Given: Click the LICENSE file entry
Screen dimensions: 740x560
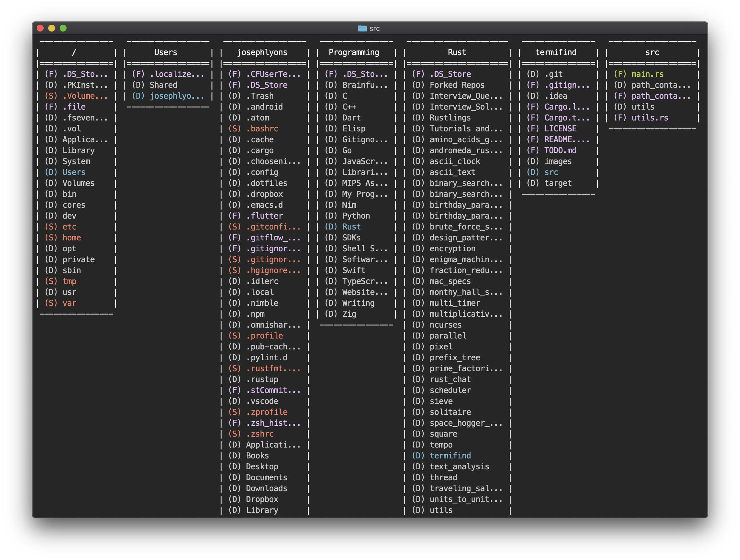Looking at the screenshot, I should 560,129.
